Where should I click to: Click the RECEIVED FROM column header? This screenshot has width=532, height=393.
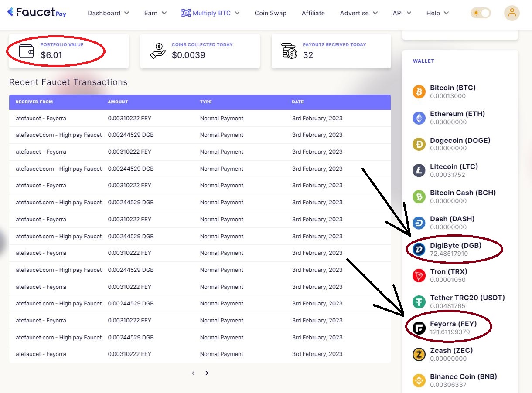(x=34, y=102)
